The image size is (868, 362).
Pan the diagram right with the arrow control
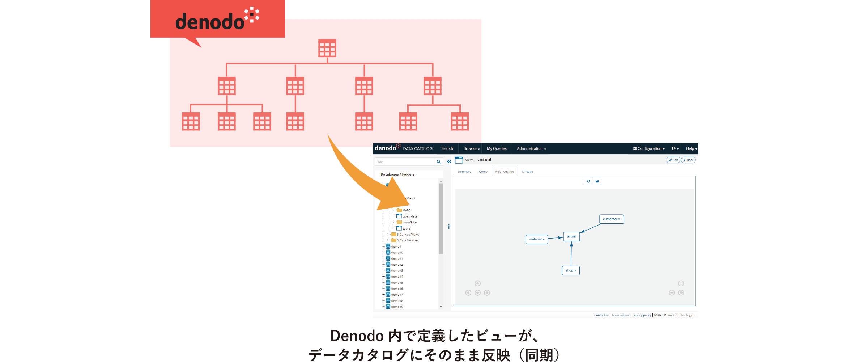click(487, 292)
